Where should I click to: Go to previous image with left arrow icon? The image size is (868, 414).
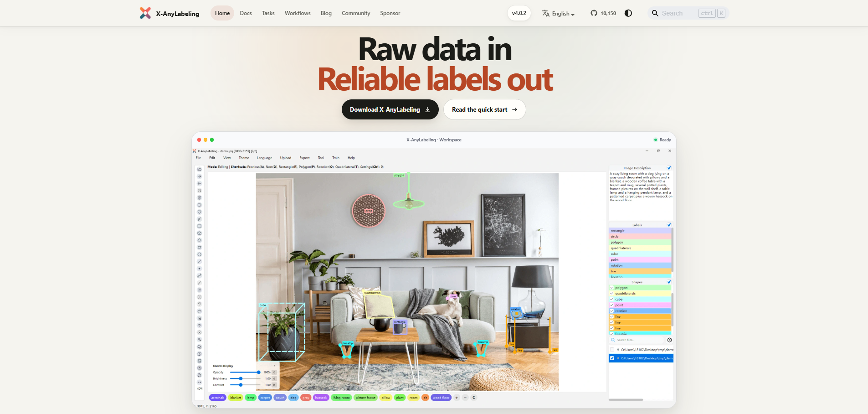(199, 183)
